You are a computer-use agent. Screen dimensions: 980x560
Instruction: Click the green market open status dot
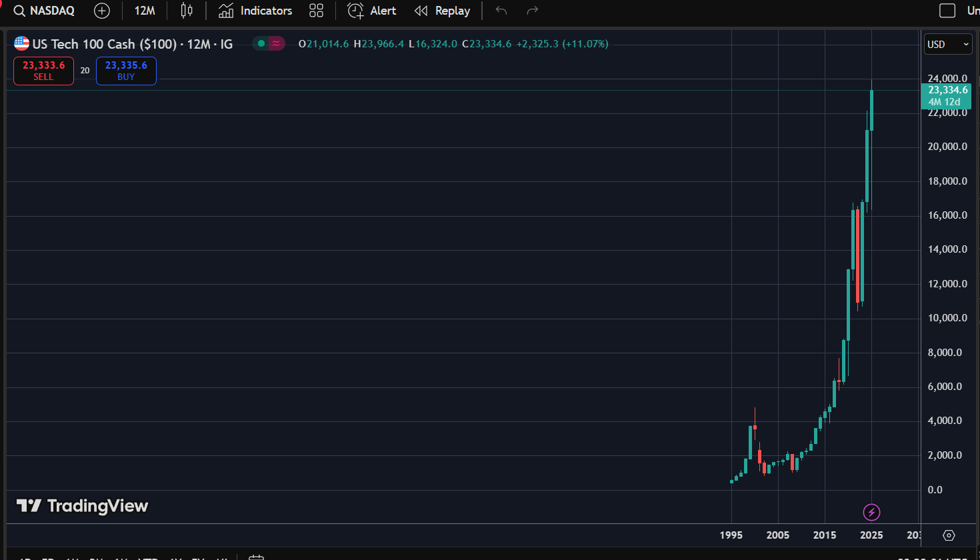261,44
